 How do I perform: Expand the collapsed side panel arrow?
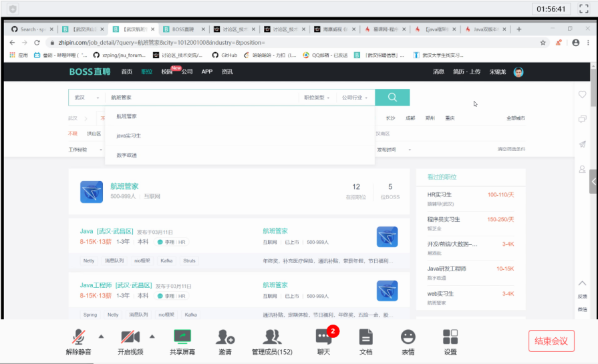593,182
